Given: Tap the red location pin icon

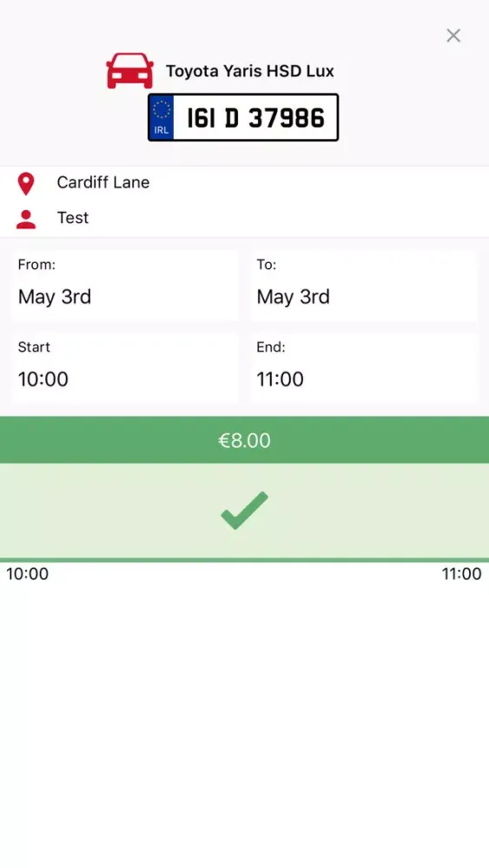Looking at the screenshot, I should coord(26,184).
